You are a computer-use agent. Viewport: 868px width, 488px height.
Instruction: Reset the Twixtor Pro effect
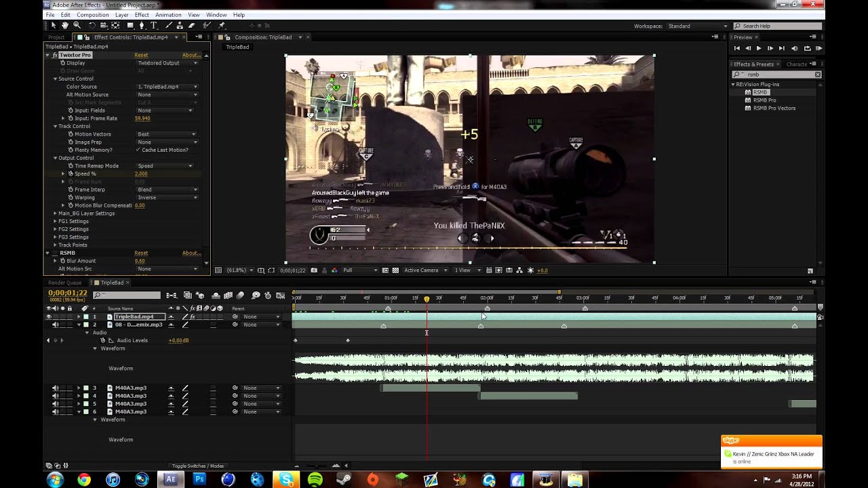tap(141, 55)
